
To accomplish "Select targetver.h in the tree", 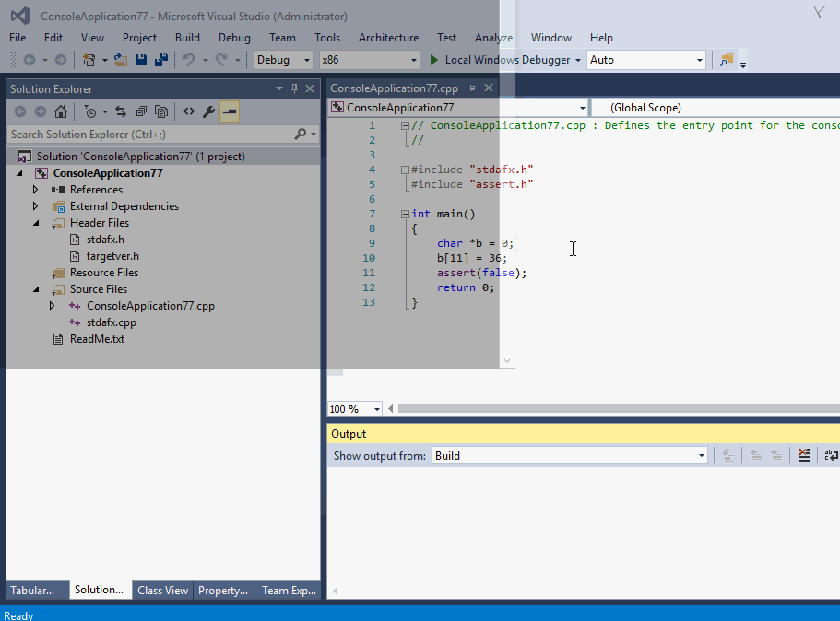I will [112, 256].
